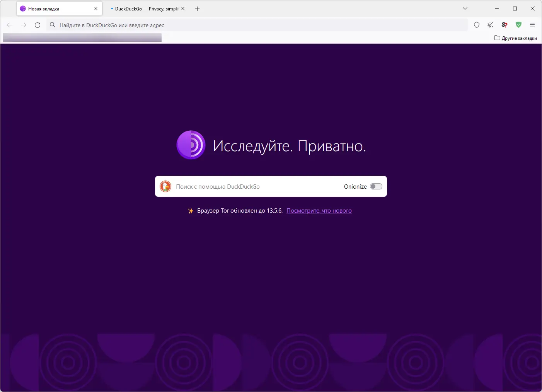This screenshot has width=542, height=392.
Task: Click the Исследуйте. Приватно. heading
Action: pyautogui.click(x=290, y=146)
